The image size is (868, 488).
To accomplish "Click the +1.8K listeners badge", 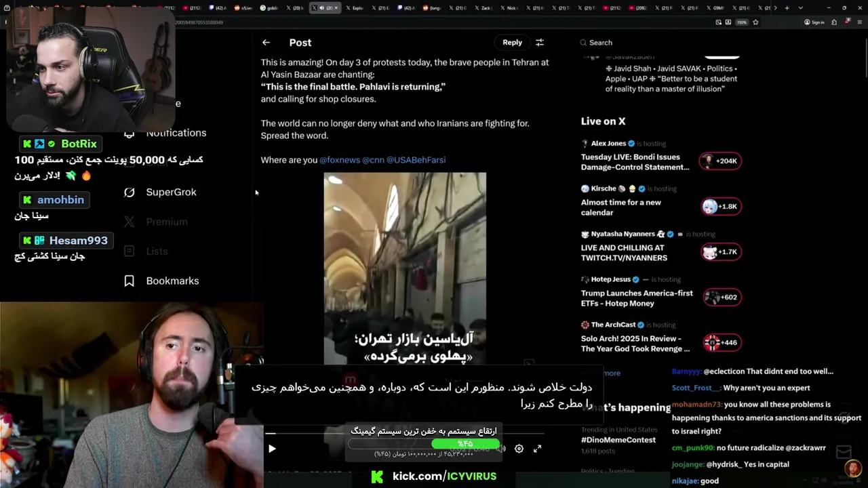I will 721,206.
